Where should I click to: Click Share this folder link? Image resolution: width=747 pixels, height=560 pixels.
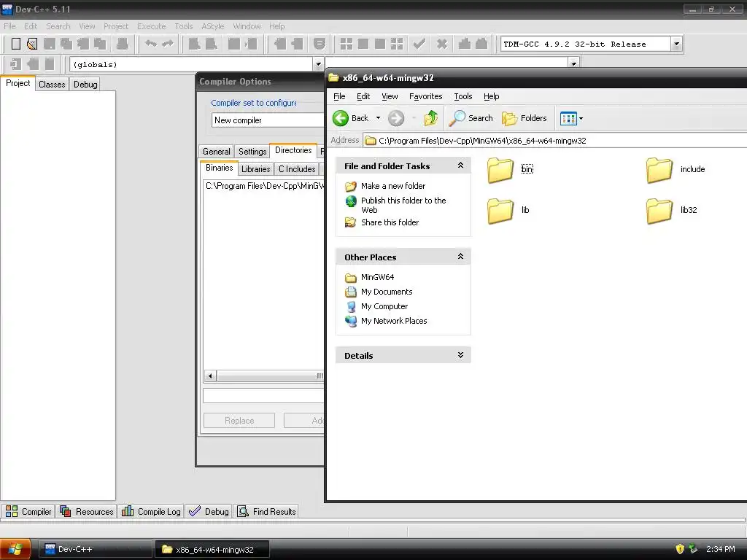click(390, 222)
